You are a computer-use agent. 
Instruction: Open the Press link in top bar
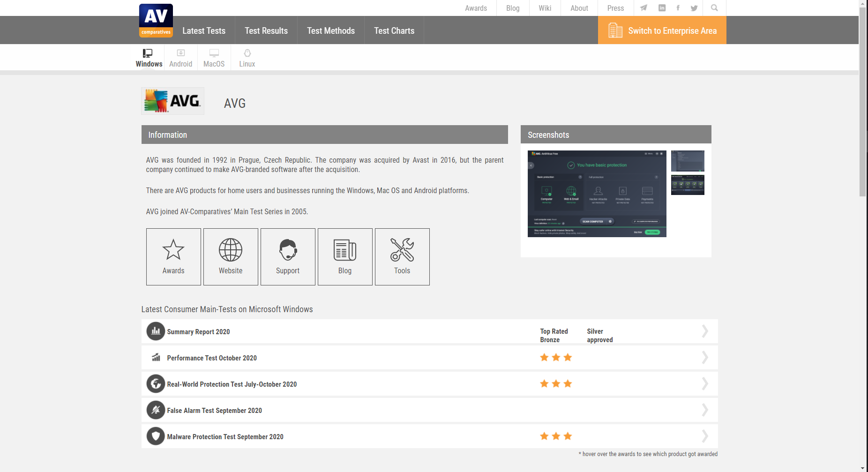click(x=615, y=8)
